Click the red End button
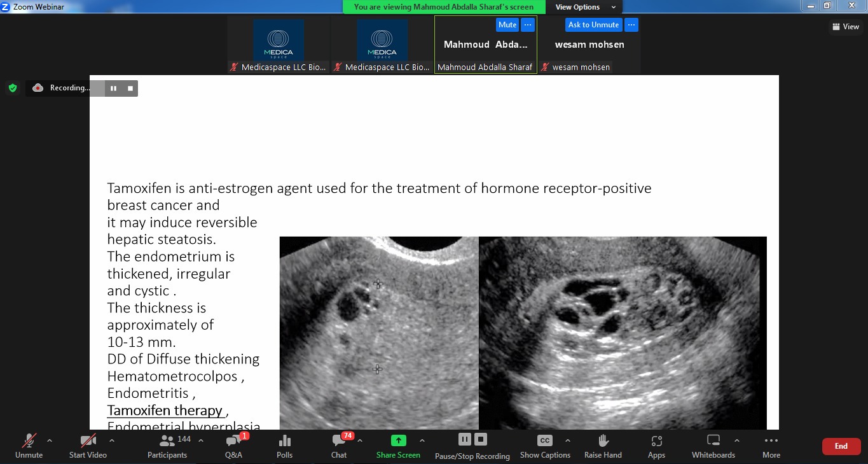Screen dimensions: 868x464 (841, 446)
